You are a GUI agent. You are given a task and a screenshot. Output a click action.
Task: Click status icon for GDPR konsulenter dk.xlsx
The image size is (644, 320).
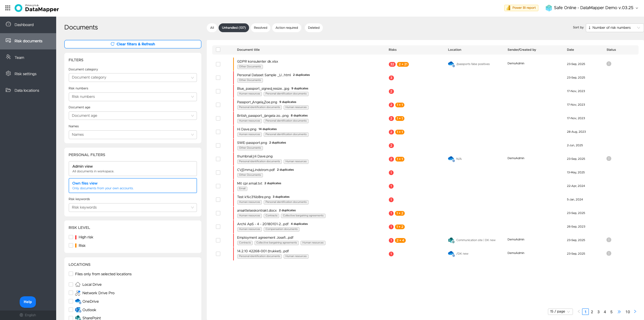(x=609, y=64)
